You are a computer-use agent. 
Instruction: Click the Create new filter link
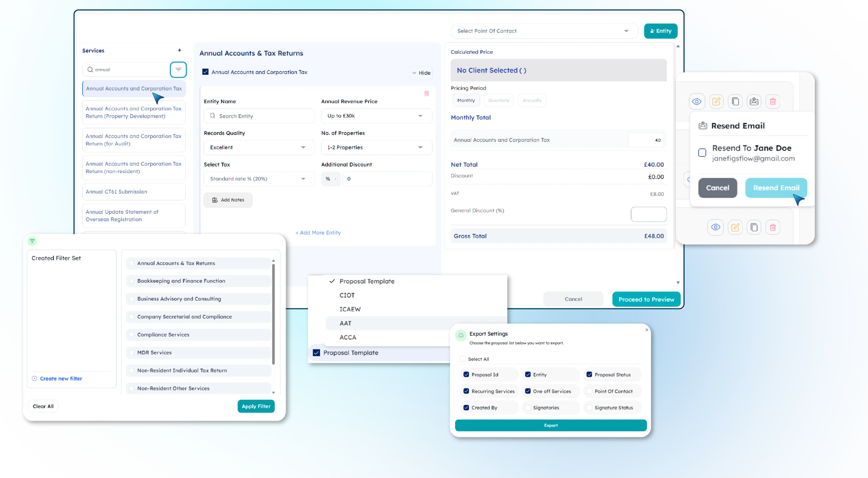61,379
